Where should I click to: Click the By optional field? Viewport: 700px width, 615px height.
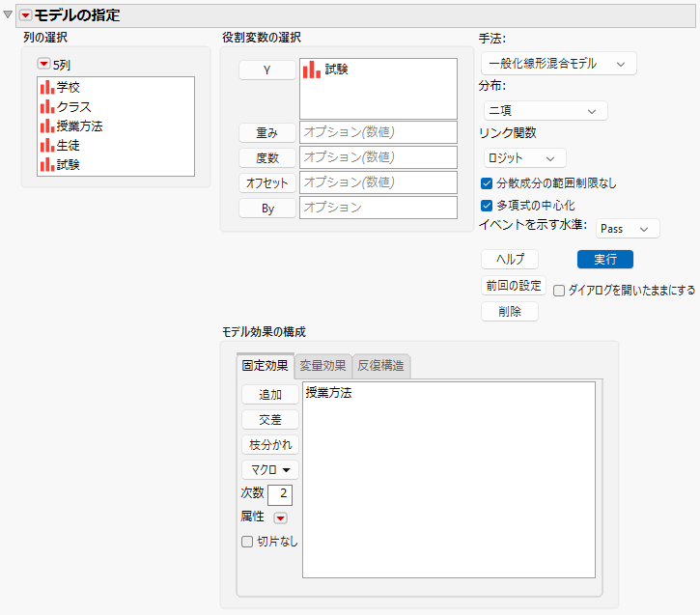click(378, 208)
